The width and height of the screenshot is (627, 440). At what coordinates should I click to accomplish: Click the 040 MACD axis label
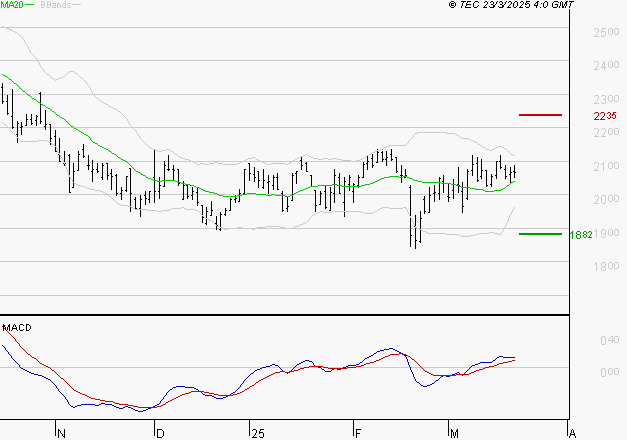click(x=608, y=341)
